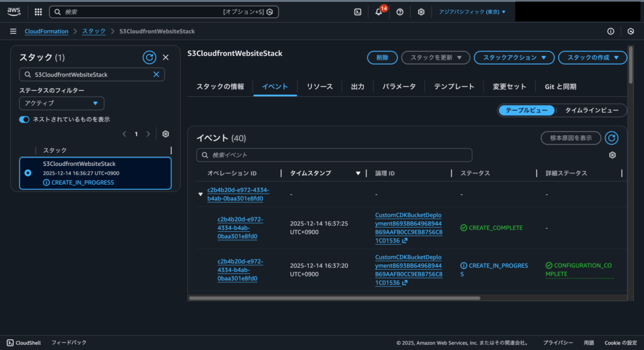Viewport: 644px width, 350px height.
Task: Expand the stack actions dropdown
Action: [x=514, y=58]
